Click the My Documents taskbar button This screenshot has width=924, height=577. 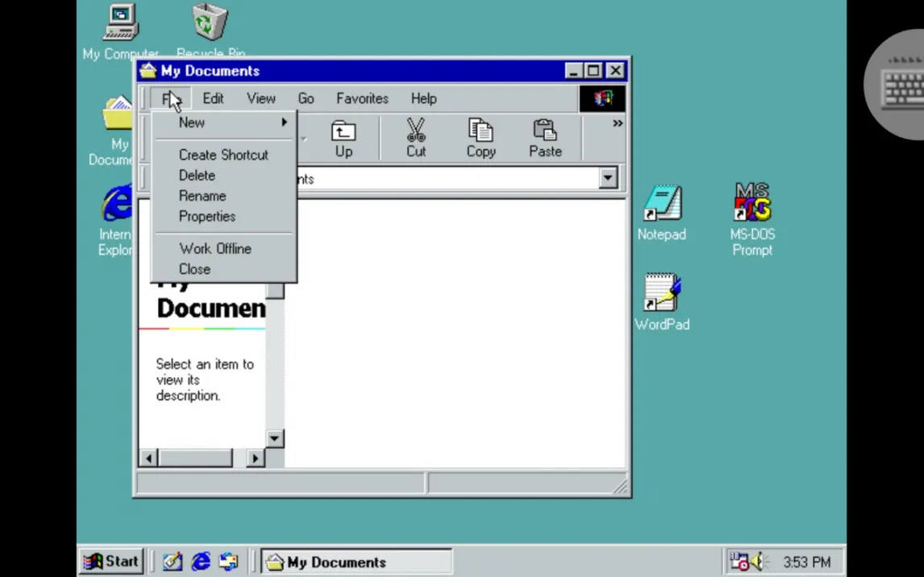[356, 562]
